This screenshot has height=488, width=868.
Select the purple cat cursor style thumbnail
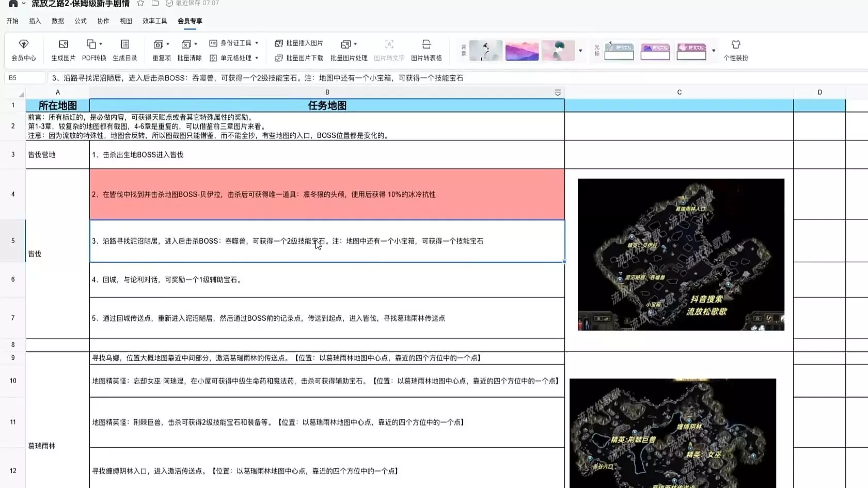[x=655, y=51]
